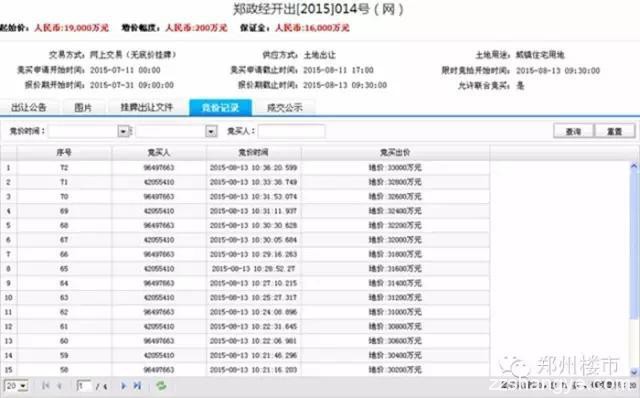
Task: Click deposit amount 人民币:16,000万元 text
Action: [312, 28]
